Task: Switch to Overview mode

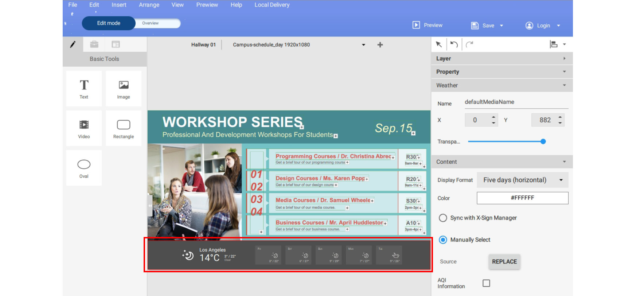Action: (151, 23)
